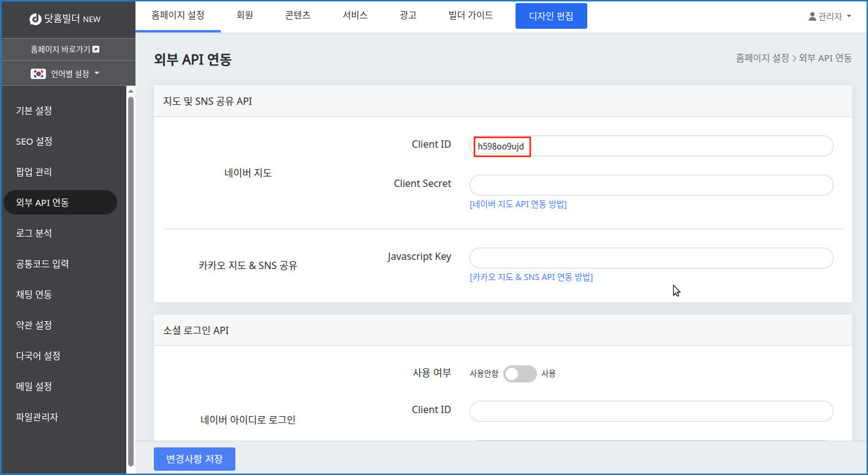Open the 네이버 지도 API 연동 방법 link
The width and height of the screenshot is (868, 475).
click(518, 205)
